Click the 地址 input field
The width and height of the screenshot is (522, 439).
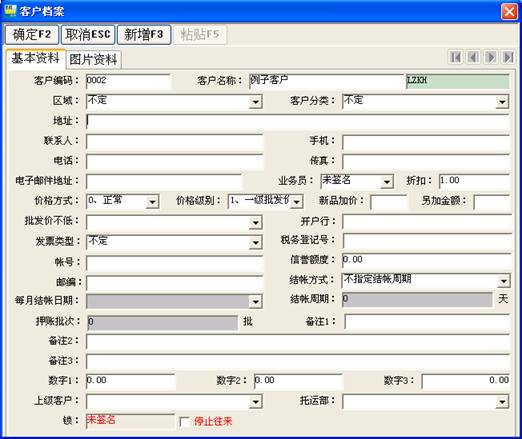(298, 121)
